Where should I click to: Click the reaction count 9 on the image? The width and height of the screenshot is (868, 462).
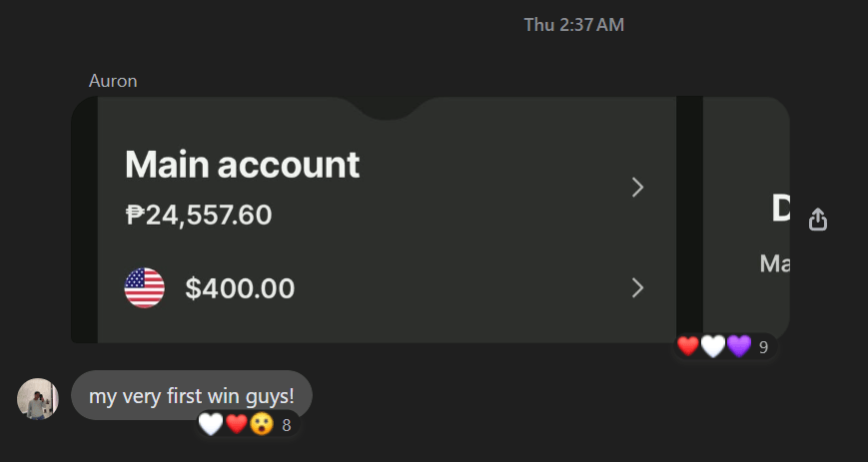[x=763, y=347]
